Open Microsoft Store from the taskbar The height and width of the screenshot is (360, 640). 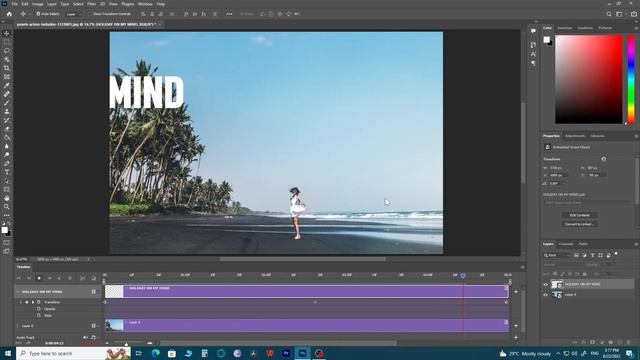(172, 353)
